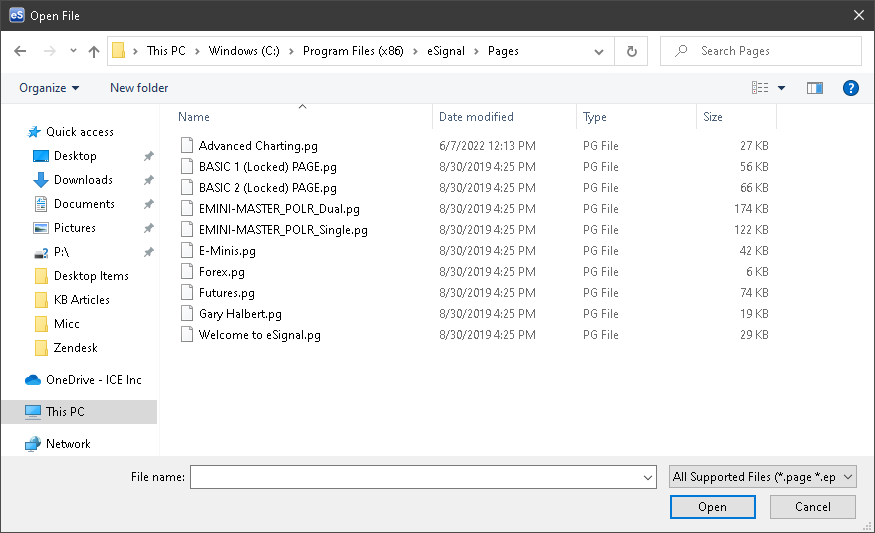Open the Downloads folder shortcut

click(83, 180)
